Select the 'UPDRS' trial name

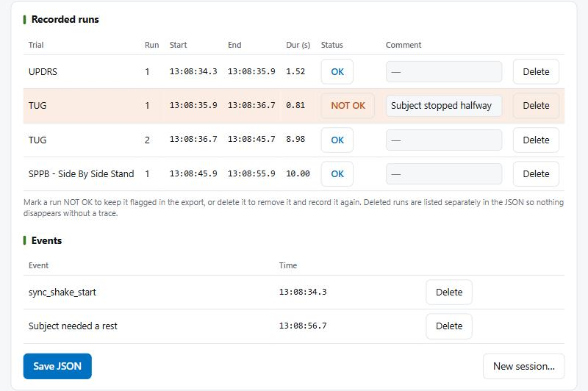click(43, 71)
